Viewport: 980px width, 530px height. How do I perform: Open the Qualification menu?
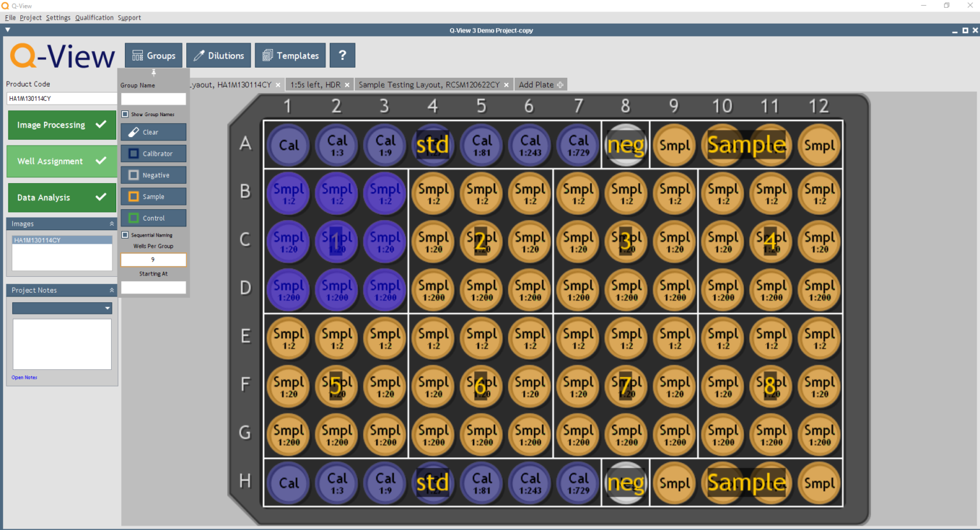click(94, 18)
